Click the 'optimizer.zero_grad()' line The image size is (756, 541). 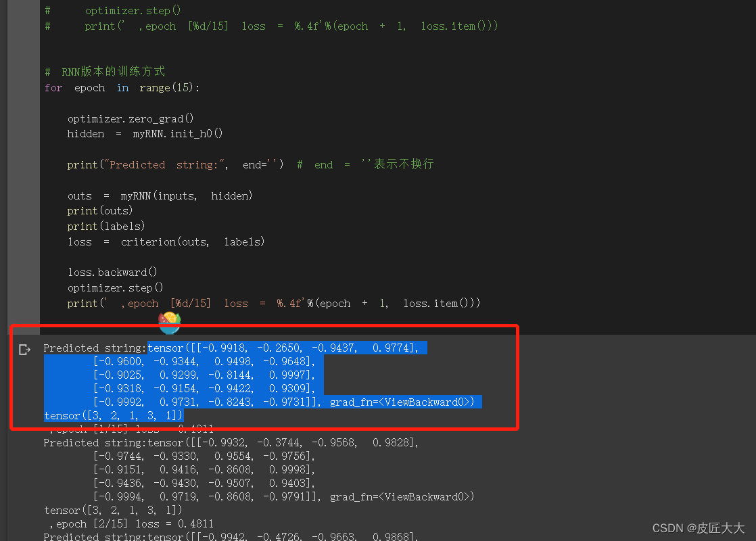coord(131,118)
